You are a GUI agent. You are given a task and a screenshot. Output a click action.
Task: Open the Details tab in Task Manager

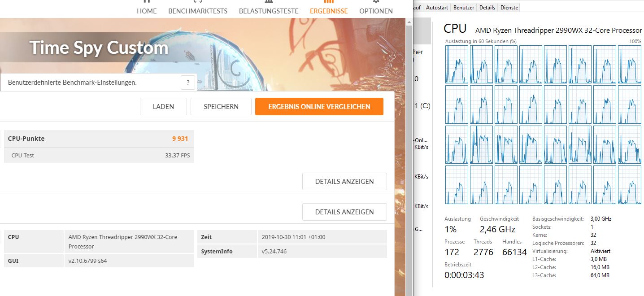[x=487, y=8]
